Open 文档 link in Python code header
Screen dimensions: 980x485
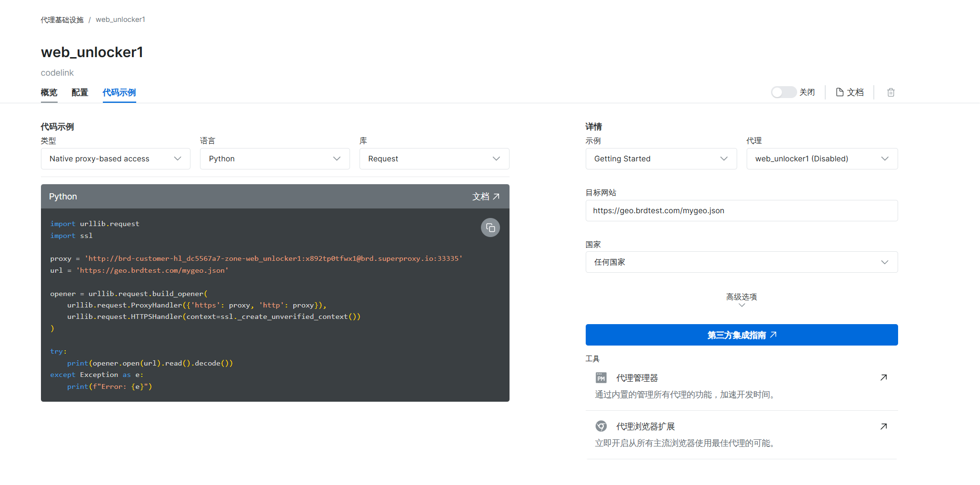point(486,197)
